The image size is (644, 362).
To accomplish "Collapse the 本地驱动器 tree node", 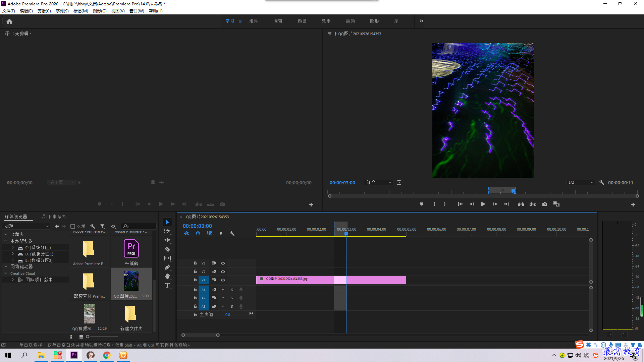I will pyautogui.click(x=6, y=241).
